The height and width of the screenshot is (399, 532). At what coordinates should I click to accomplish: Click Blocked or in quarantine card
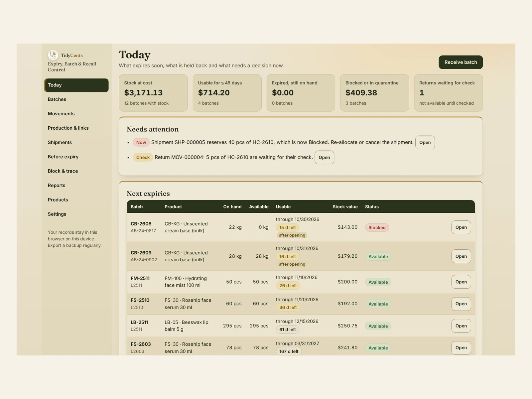tap(374, 93)
